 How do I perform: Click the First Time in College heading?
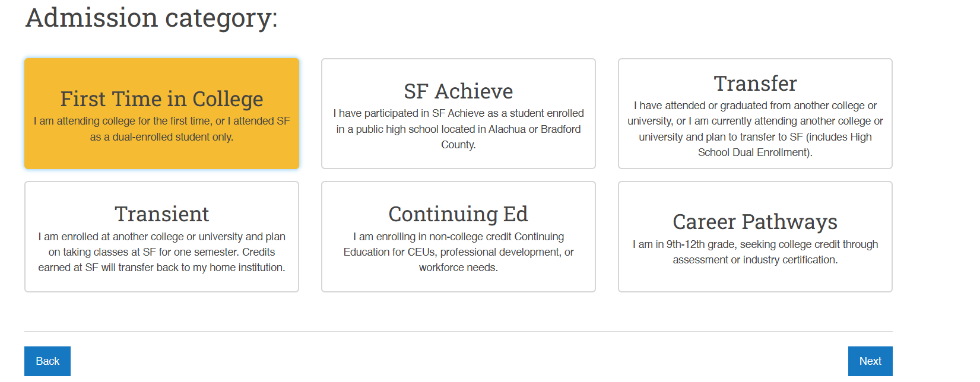tap(161, 99)
